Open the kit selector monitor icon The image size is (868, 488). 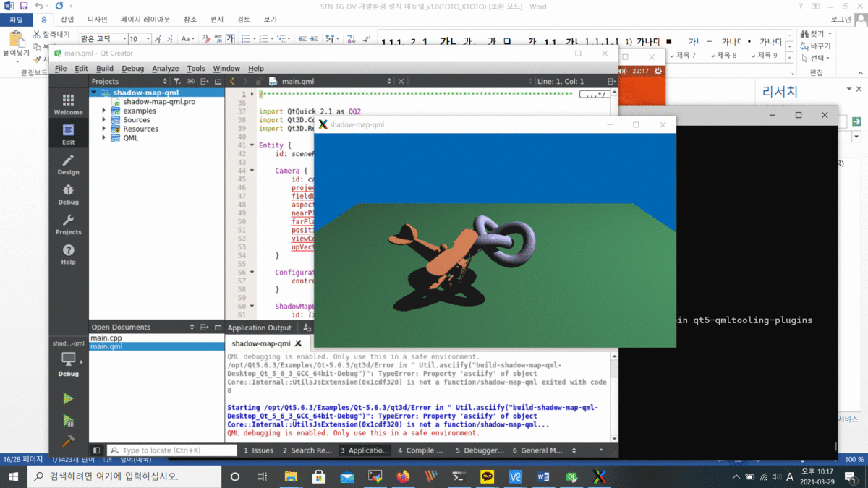tap(68, 359)
